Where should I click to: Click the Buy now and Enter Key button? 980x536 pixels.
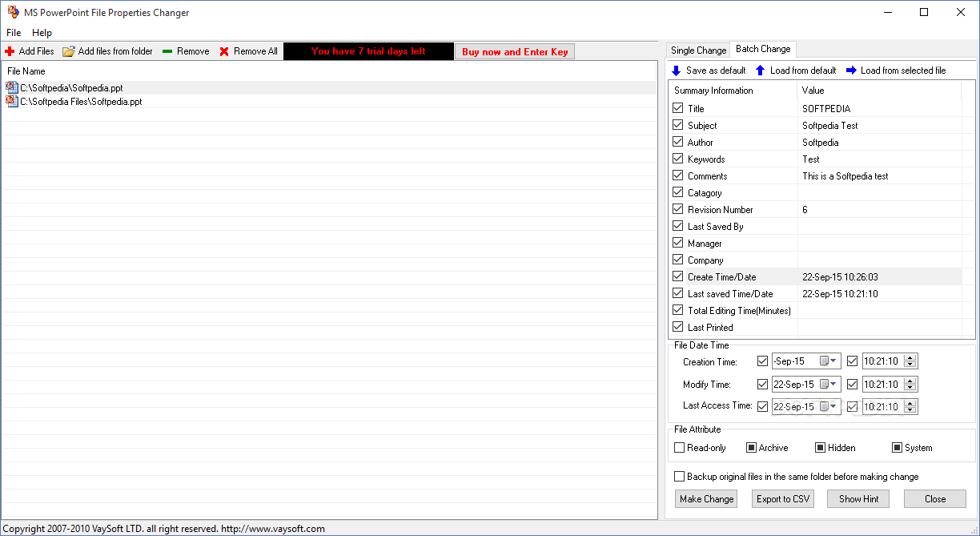coord(515,51)
